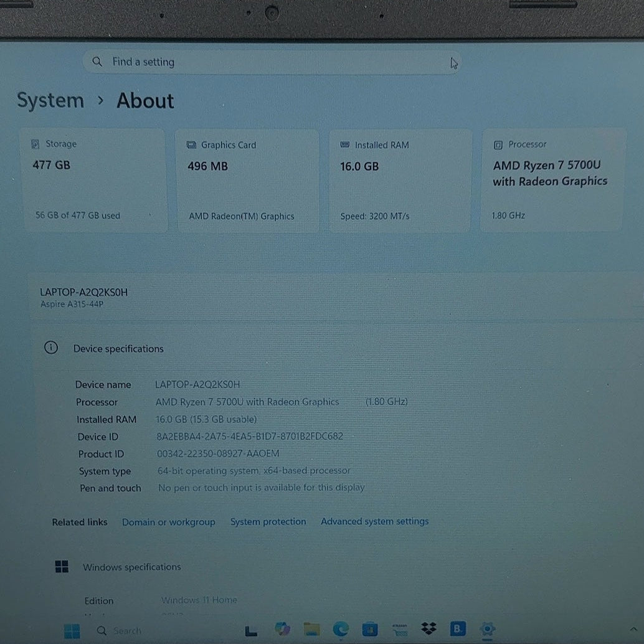Click the taskbar Search box

[x=119, y=631]
